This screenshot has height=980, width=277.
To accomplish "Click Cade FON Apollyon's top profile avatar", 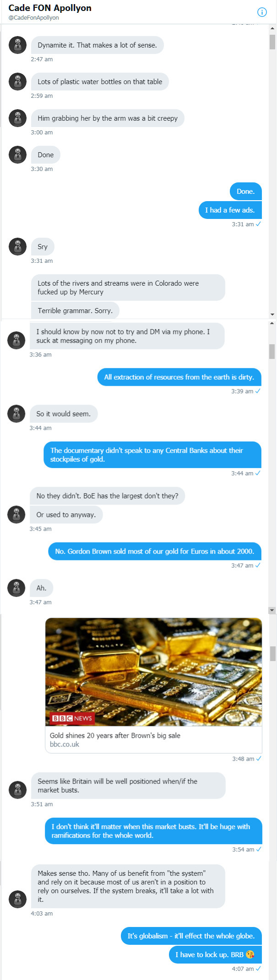I will [x=17, y=45].
